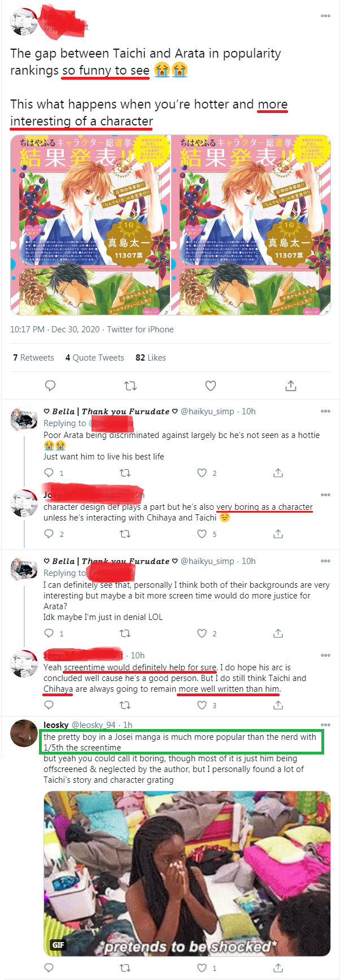Open the 82 Likes list
The image size is (340, 980).
(x=151, y=358)
